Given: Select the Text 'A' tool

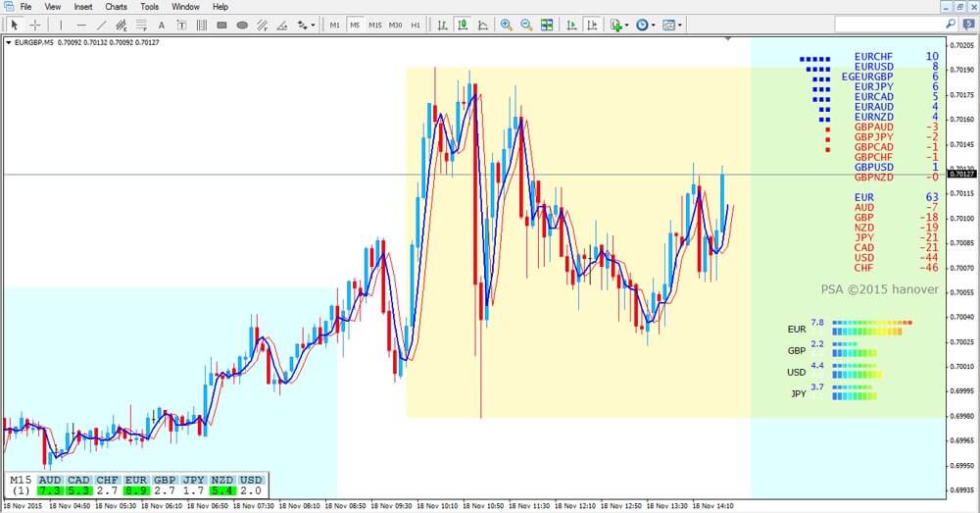Looking at the screenshot, I should point(162,26).
